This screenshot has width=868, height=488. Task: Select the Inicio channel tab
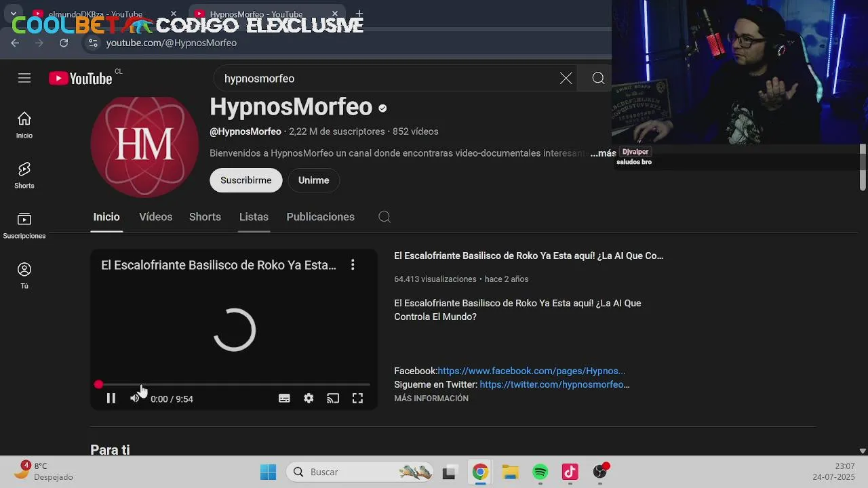pyautogui.click(x=106, y=217)
